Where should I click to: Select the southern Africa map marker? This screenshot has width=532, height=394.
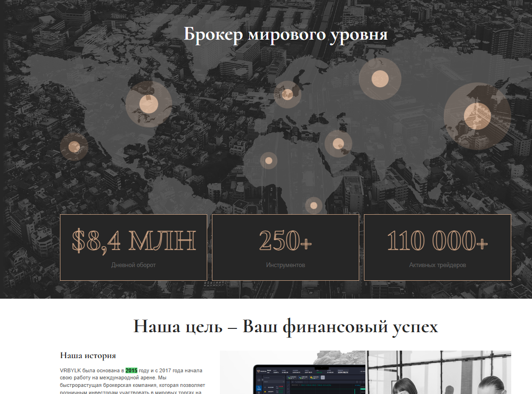click(313, 205)
